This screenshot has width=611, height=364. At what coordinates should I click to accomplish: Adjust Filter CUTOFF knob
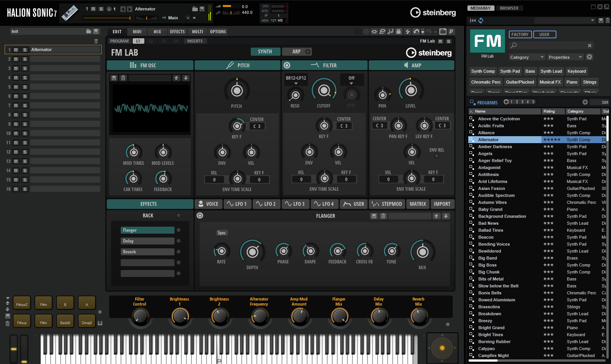(324, 91)
